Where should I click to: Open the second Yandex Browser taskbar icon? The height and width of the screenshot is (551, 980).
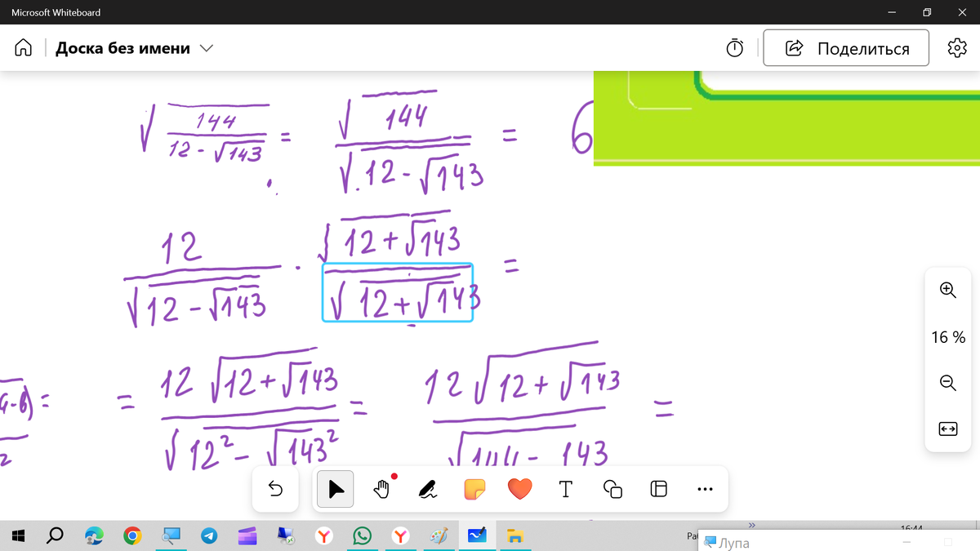[x=401, y=536]
